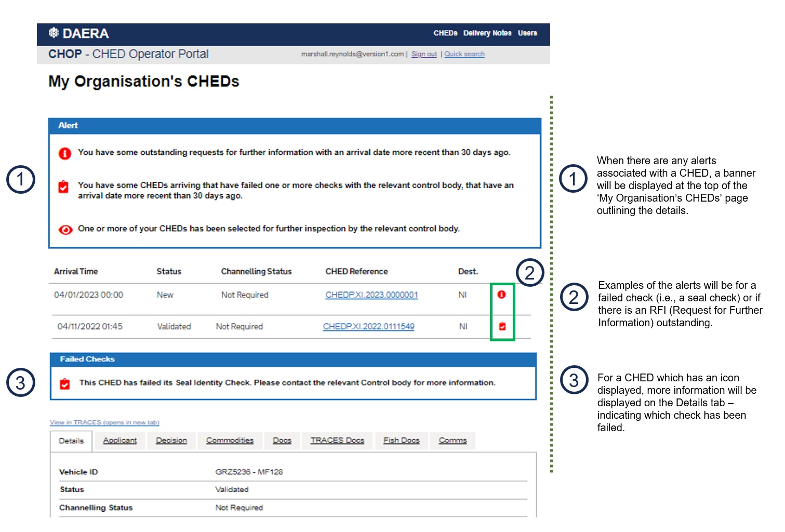Viewport: 785px width, 532px height.
Task: Click the DAERA logo in header
Action: pyautogui.click(x=78, y=33)
